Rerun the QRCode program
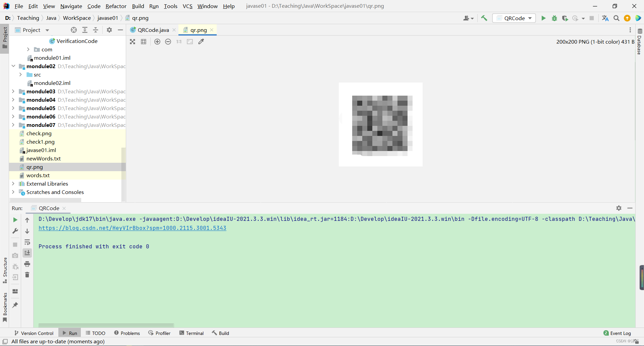The height and width of the screenshot is (346, 644). pyautogui.click(x=15, y=220)
